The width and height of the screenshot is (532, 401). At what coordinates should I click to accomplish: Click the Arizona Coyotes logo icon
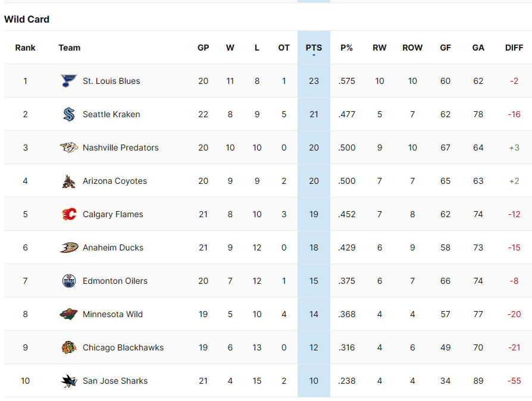(x=69, y=181)
